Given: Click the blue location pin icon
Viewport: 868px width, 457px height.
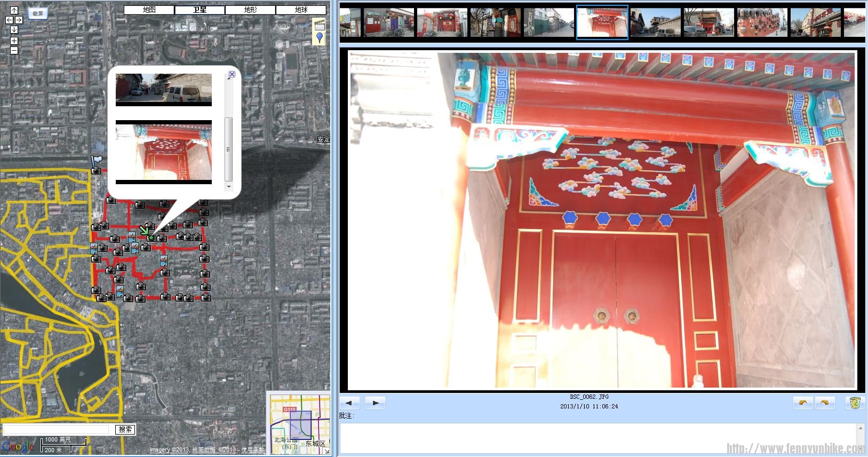Looking at the screenshot, I should tap(319, 37).
